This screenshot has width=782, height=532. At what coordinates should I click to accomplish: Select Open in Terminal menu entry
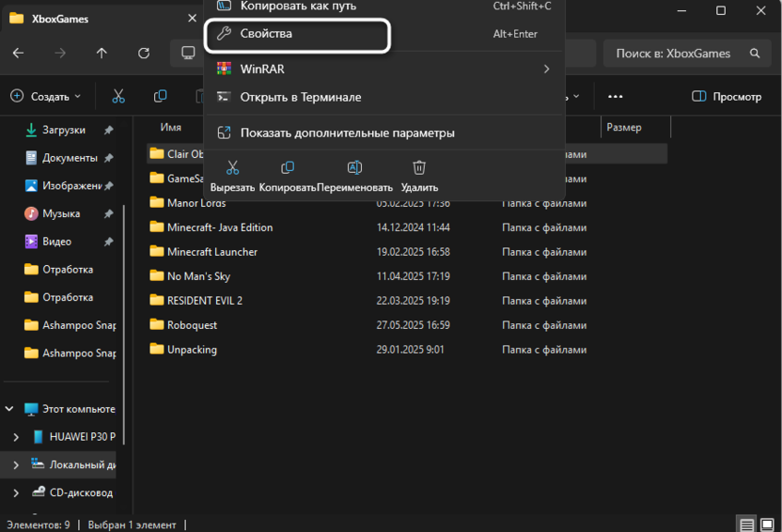(x=300, y=97)
